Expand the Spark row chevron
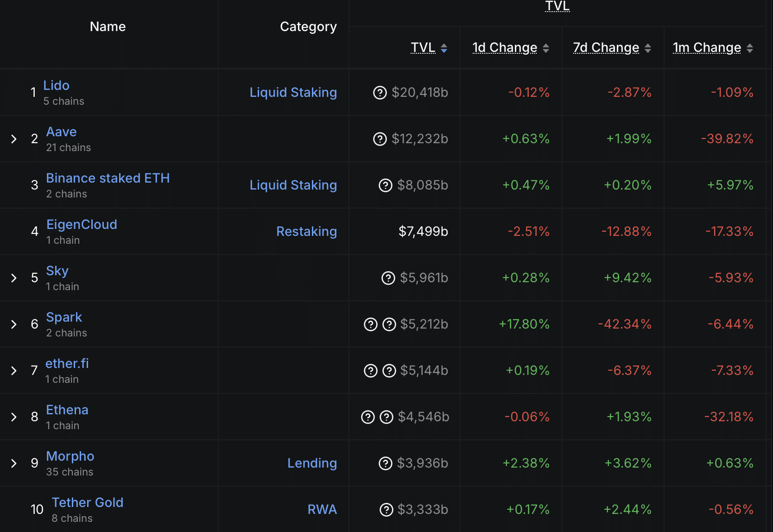Screen dimensions: 773x532 coord(14,324)
